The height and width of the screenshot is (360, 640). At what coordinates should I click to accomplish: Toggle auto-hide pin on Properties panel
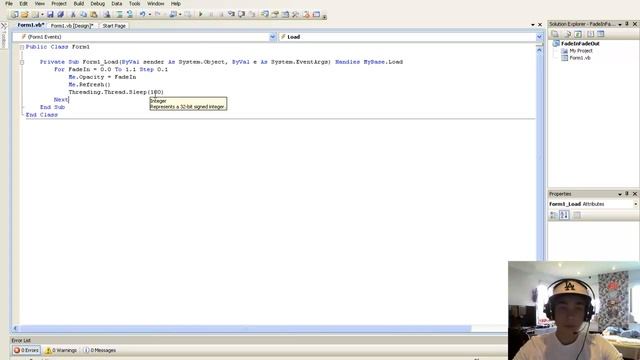click(627, 194)
